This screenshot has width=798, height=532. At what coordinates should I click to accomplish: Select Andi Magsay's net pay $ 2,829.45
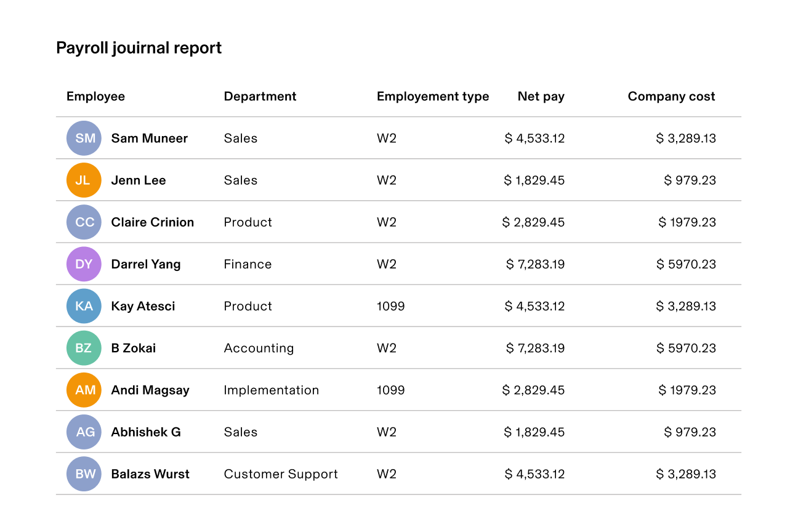click(533, 390)
